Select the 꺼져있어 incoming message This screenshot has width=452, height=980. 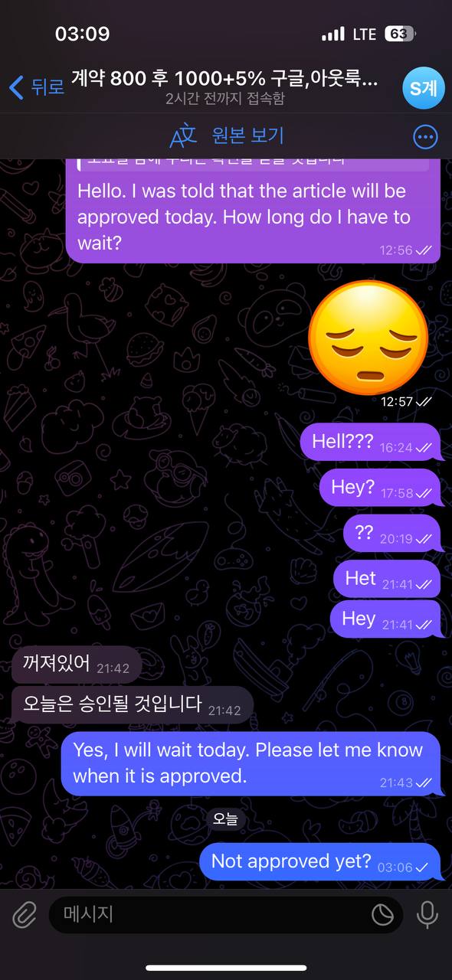77,665
